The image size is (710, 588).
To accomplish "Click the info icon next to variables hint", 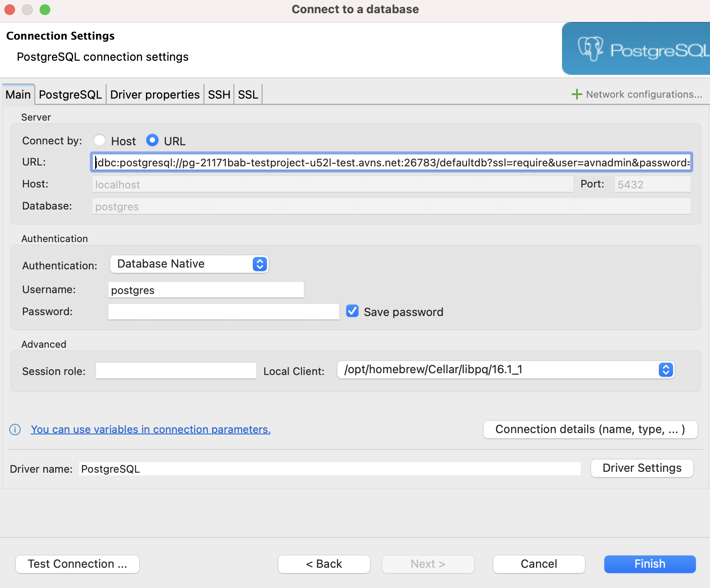I will [x=15, y=430].
